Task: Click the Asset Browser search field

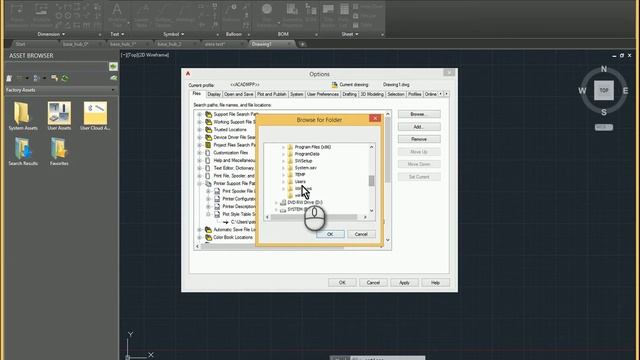Action: 57,66
